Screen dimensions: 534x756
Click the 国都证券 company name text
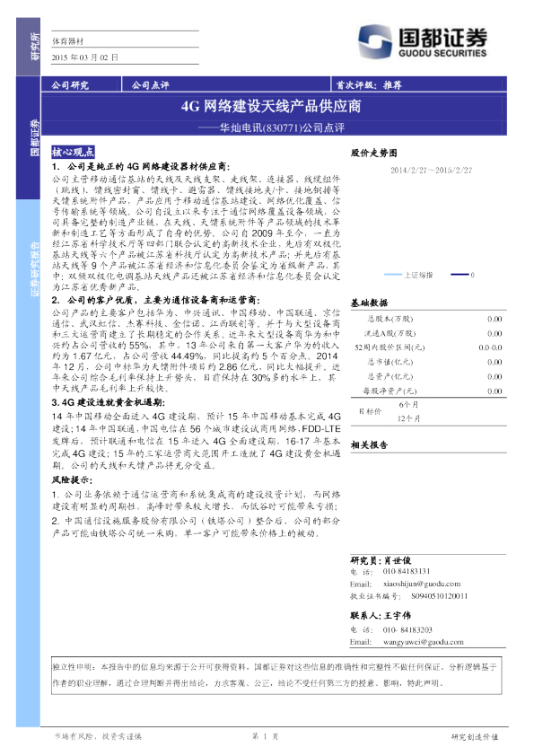[442, 37]
